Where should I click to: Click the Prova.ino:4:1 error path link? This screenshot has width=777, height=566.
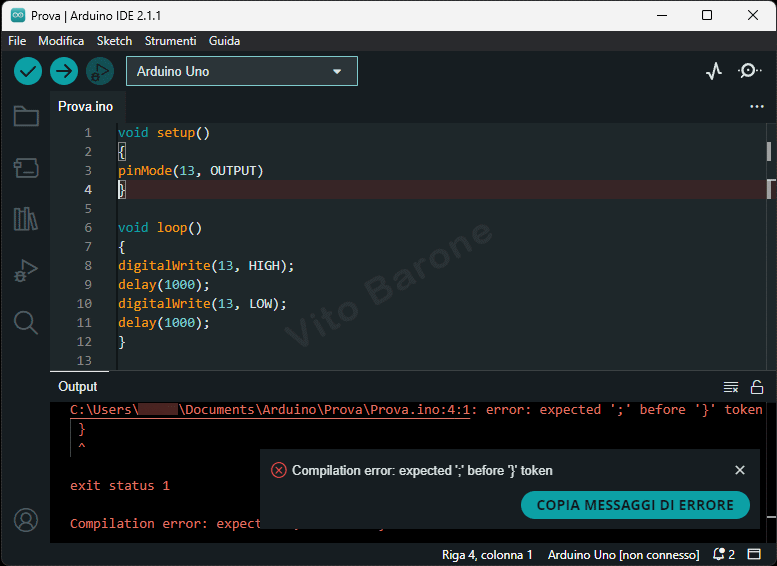tap(270, 410)
